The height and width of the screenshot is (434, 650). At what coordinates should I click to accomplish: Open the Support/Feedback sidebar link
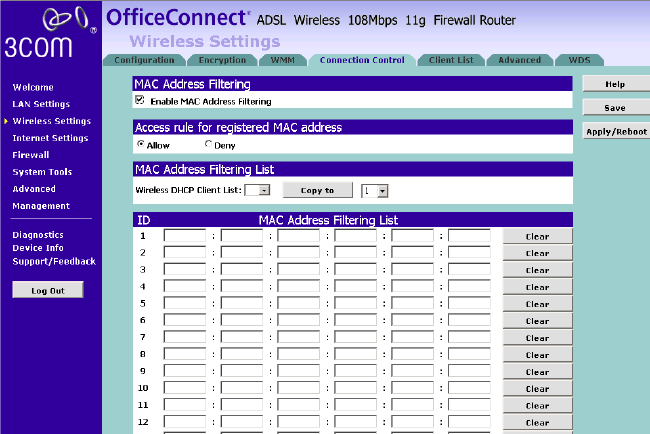tap(54, 262)
